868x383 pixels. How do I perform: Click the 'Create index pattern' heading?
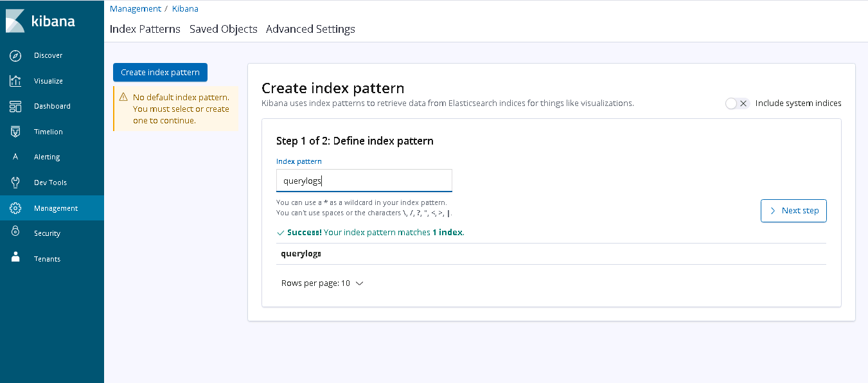[x=333, y=89]
